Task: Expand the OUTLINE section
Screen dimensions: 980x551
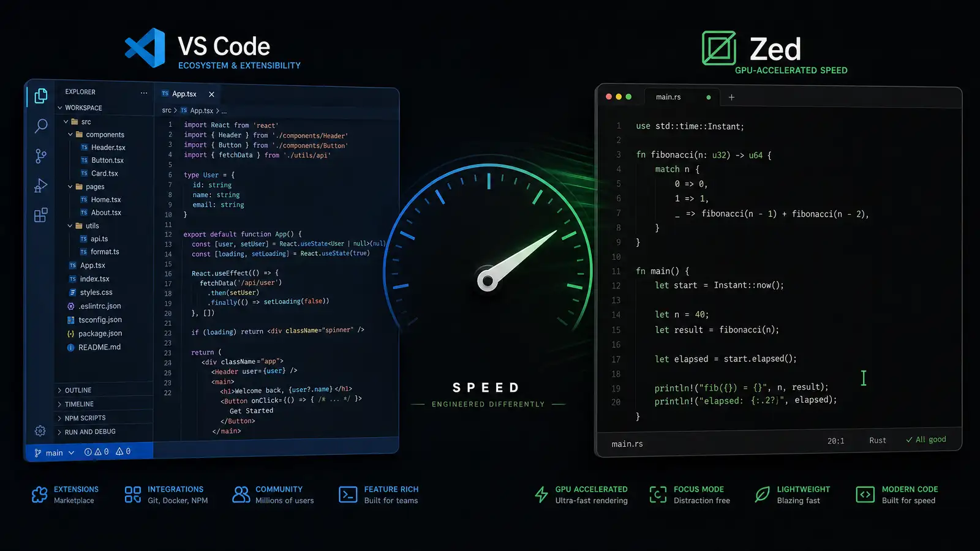Action: point(74,390)
